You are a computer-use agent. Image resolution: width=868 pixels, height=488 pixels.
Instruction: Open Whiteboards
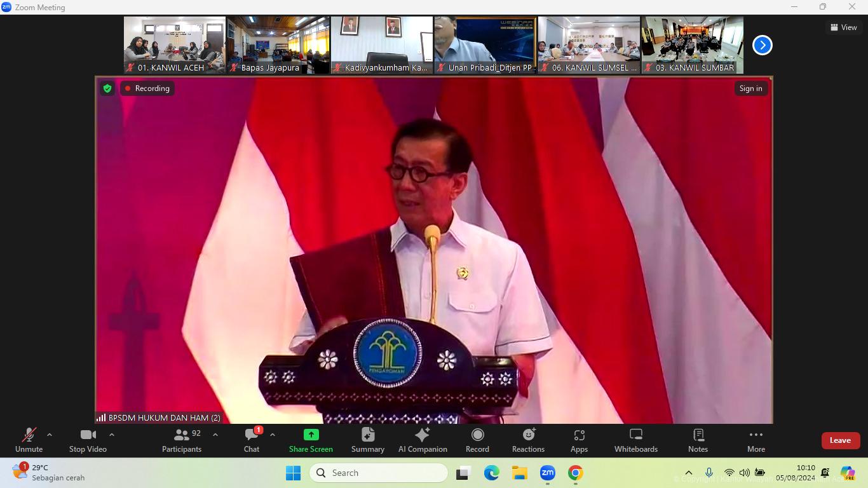click(636, 440)
